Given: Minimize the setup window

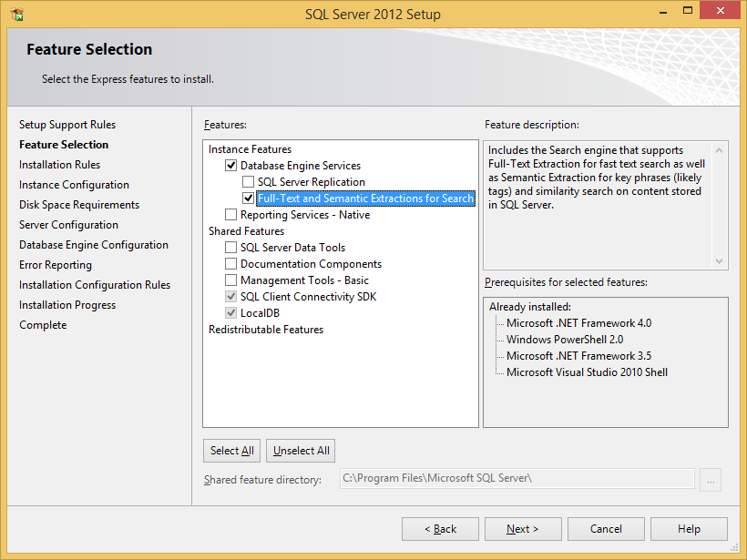Looking at the screenshot, I should [x=662, y=12].
